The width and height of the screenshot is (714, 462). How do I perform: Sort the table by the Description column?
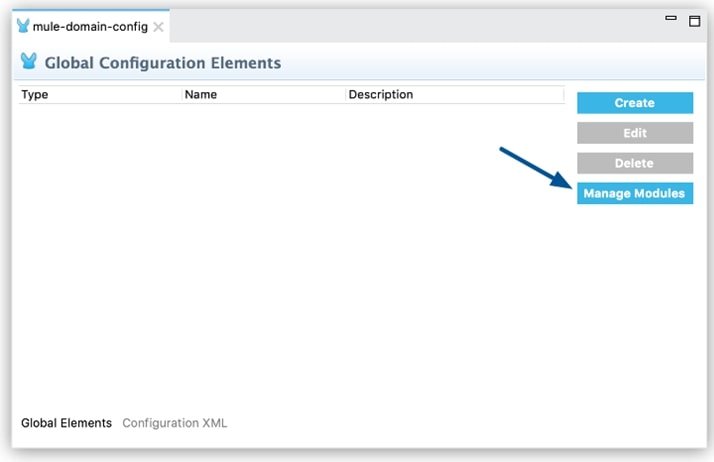455,94
